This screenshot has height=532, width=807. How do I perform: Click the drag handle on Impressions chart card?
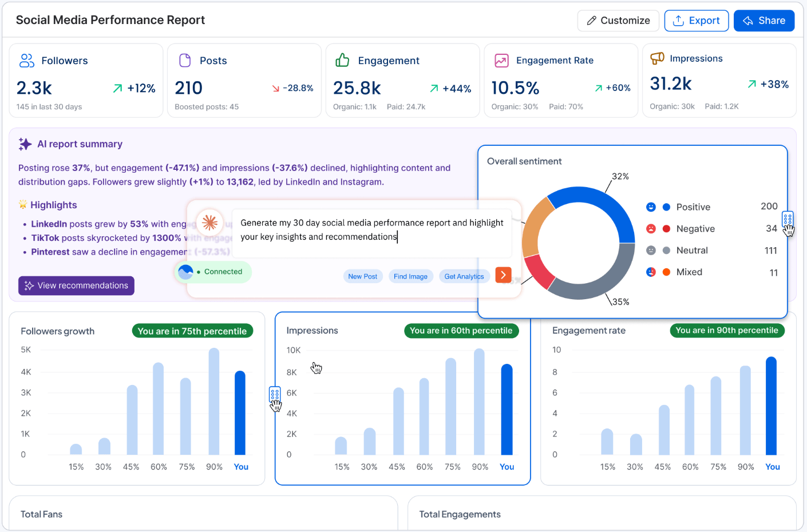pos(275,394)
